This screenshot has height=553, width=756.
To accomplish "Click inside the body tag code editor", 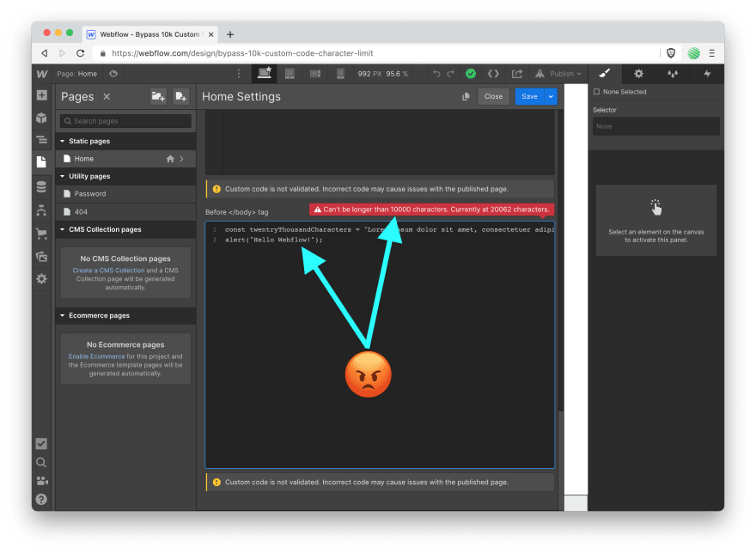I will click(380, 344).
